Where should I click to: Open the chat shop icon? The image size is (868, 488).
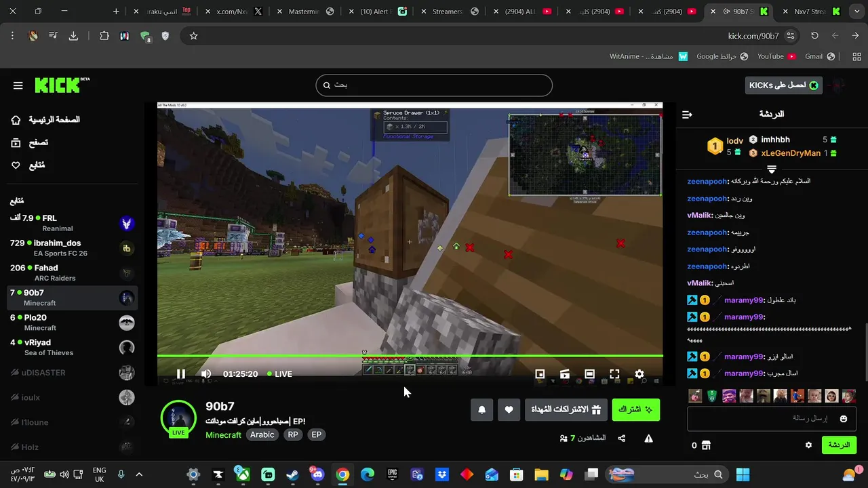(706, 445)
